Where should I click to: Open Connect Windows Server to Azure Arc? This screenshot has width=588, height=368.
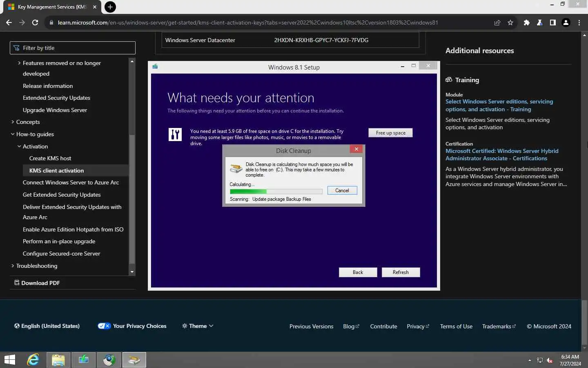point(71,182)
